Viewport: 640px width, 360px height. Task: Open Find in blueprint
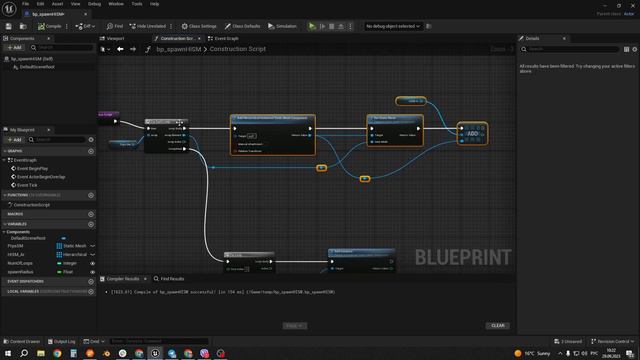pyautogui.click(x=115, y=26)
